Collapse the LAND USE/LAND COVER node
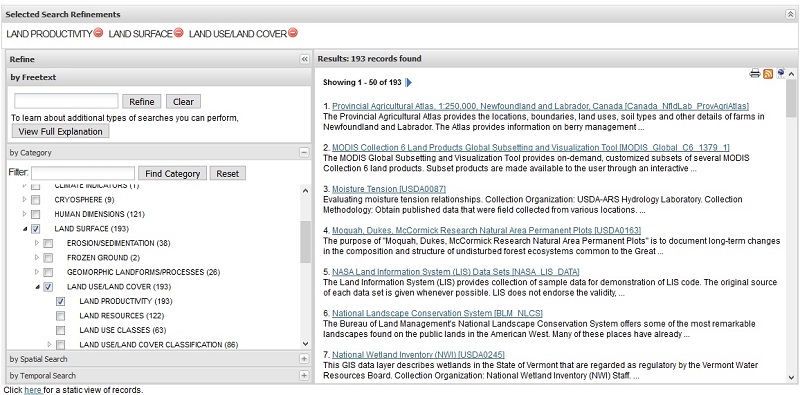 [37, 287]
